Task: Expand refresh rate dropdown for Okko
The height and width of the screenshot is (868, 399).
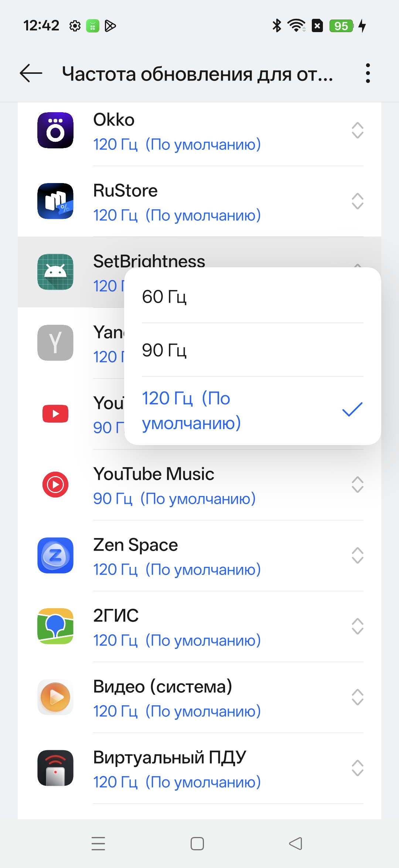Action: coord(357,130)
